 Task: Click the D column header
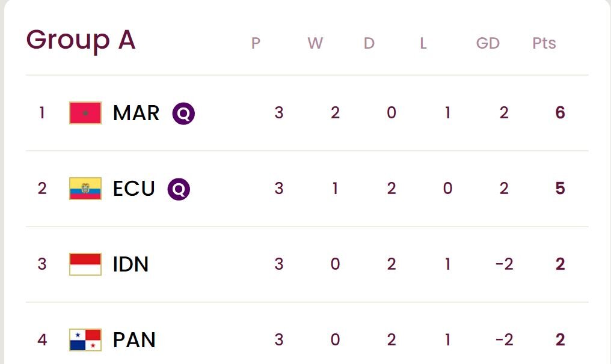click(x=369, y=43)
